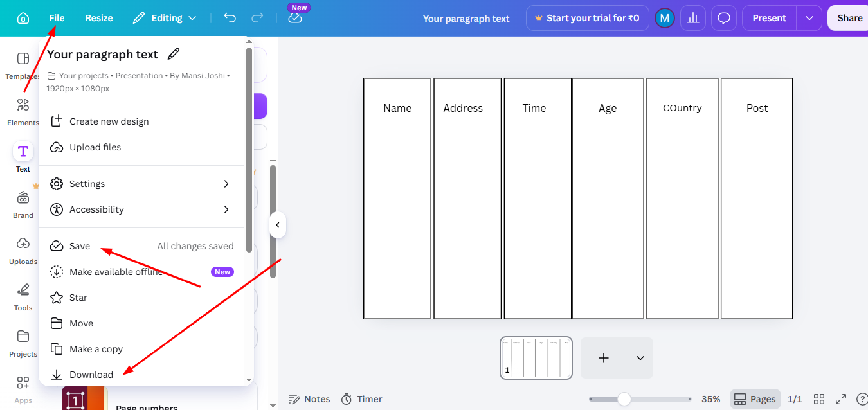Go to Canva home icon

[23, 18]
